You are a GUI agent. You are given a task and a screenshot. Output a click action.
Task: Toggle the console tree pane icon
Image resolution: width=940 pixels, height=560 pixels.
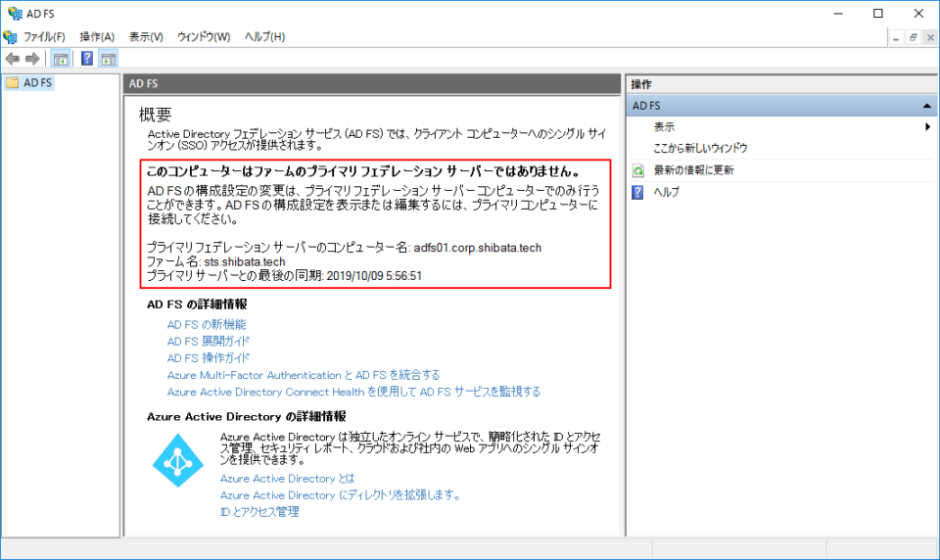[x=61, y=59]
